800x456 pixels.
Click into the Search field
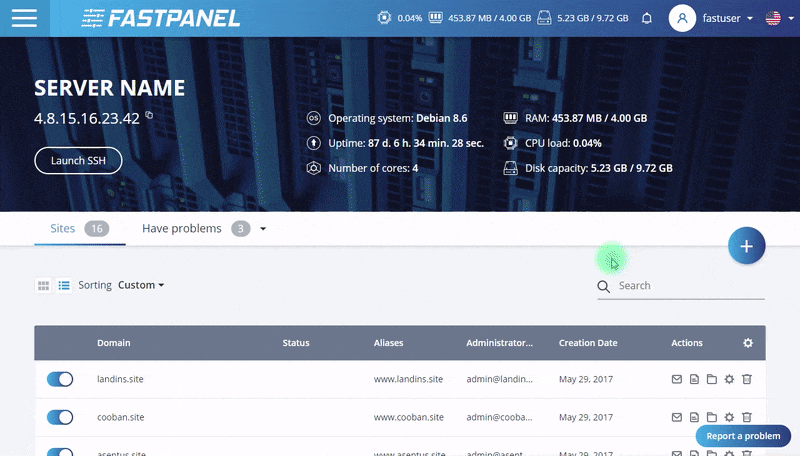690,286
